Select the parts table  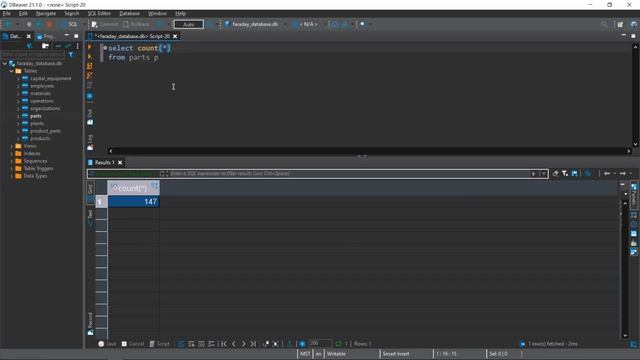[x=36, y=116]
